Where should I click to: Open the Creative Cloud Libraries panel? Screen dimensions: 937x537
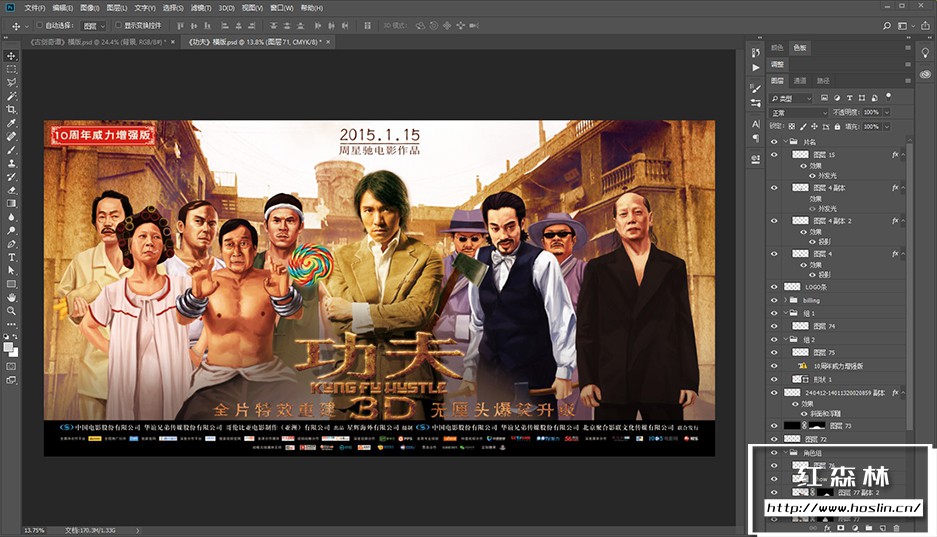pos(926,74)
